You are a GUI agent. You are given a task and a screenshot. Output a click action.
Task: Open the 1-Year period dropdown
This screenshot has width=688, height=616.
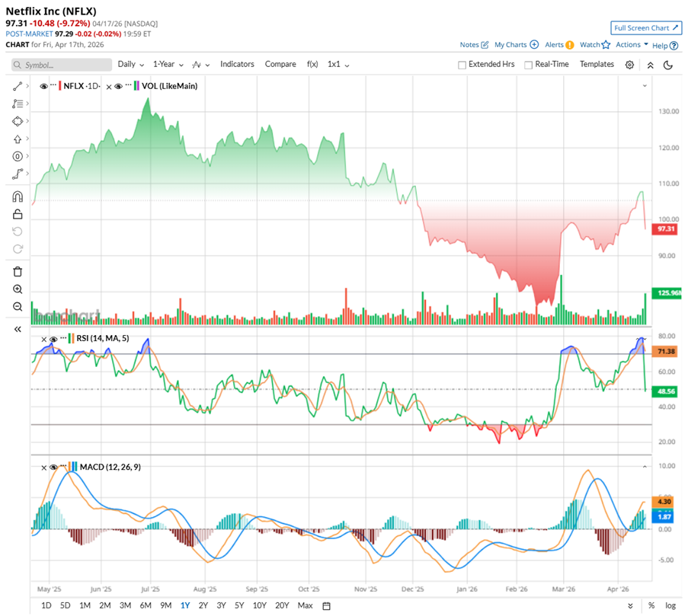pos(168,65)
